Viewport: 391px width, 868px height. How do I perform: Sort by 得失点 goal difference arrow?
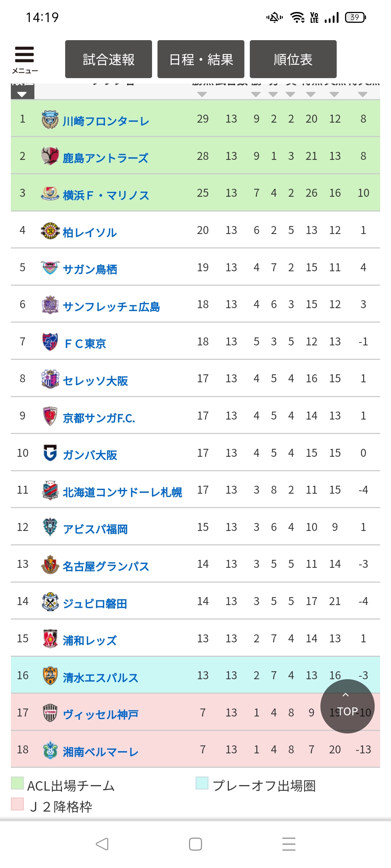tap(362, 94)
